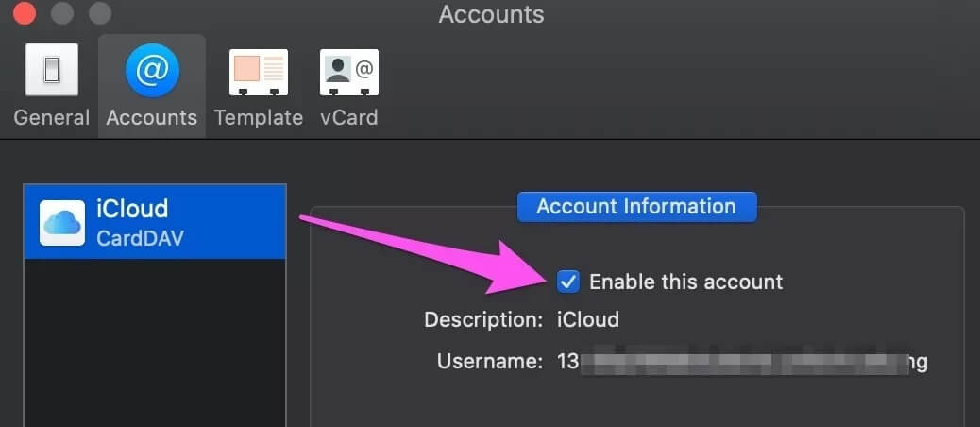Uncheck Enable this account checkbox
The width and height of the screenshot is (980, 427).
[568, 282]
